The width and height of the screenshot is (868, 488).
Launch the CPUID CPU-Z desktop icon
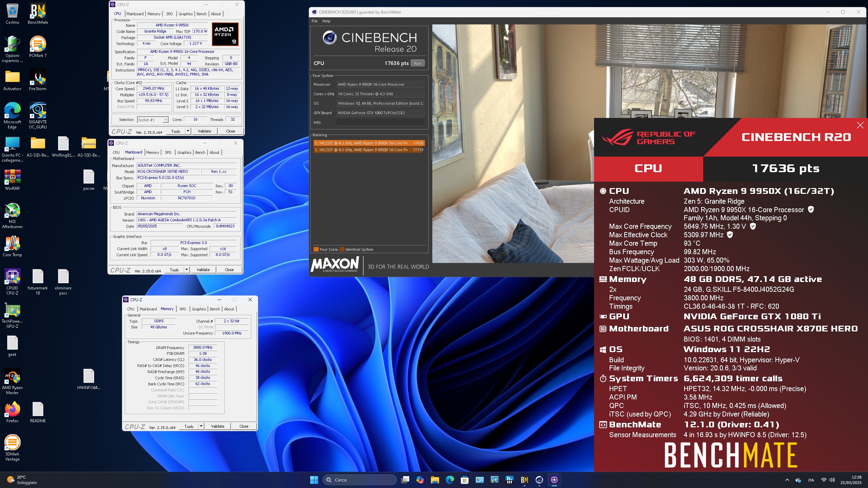pyautogui.click(x=12, y=282)
